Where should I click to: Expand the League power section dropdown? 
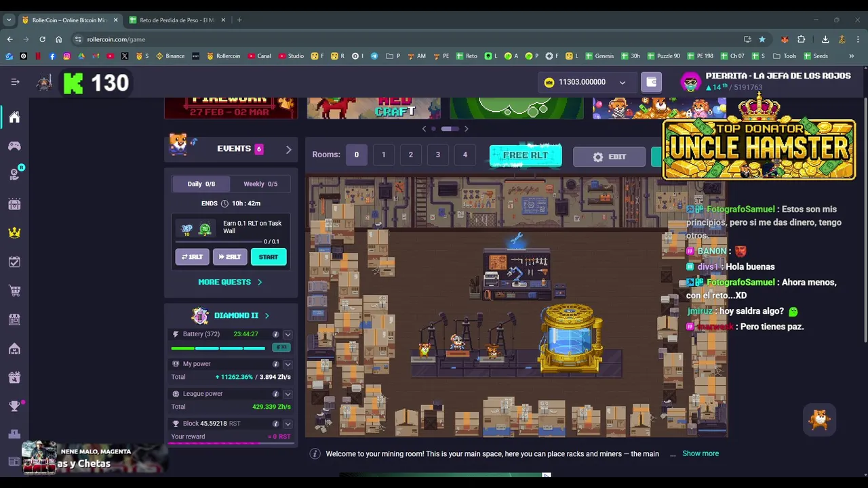point(288,394)
